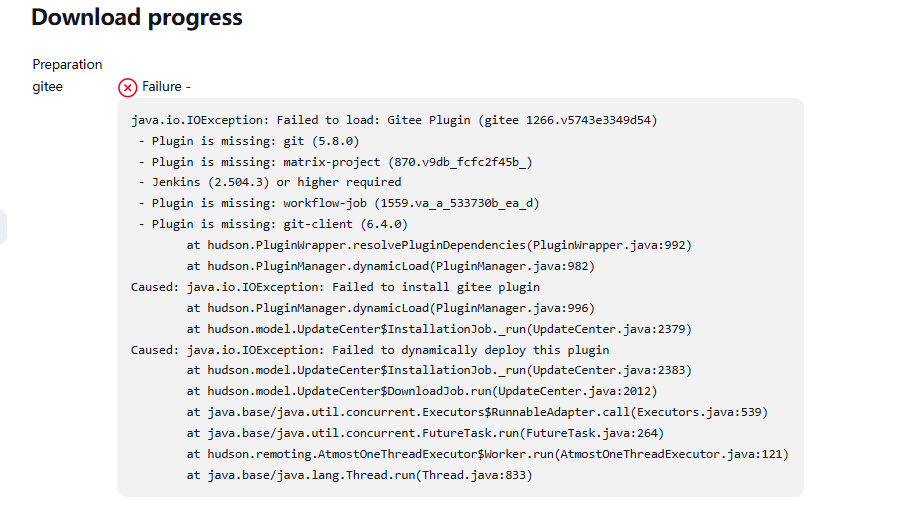Click the Failure status text
The height and width of the screenshot is (518, 903).
coord(166,87)
